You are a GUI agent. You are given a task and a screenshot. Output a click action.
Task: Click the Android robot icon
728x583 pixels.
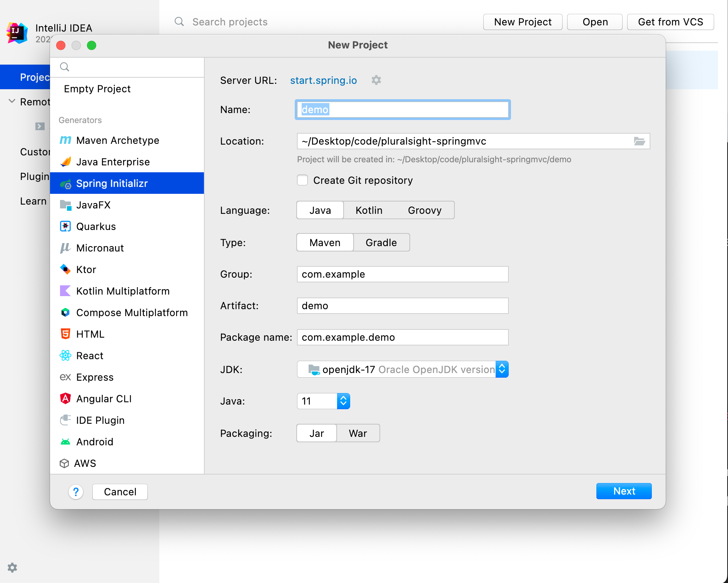(65, 442)
